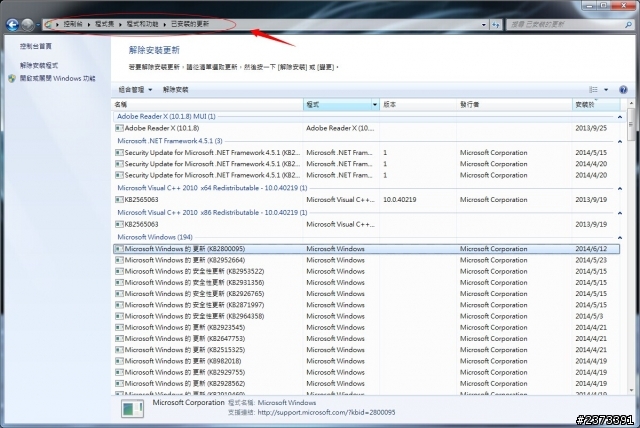
Task: Click the install date 2014/6/12
Action: 591,249
